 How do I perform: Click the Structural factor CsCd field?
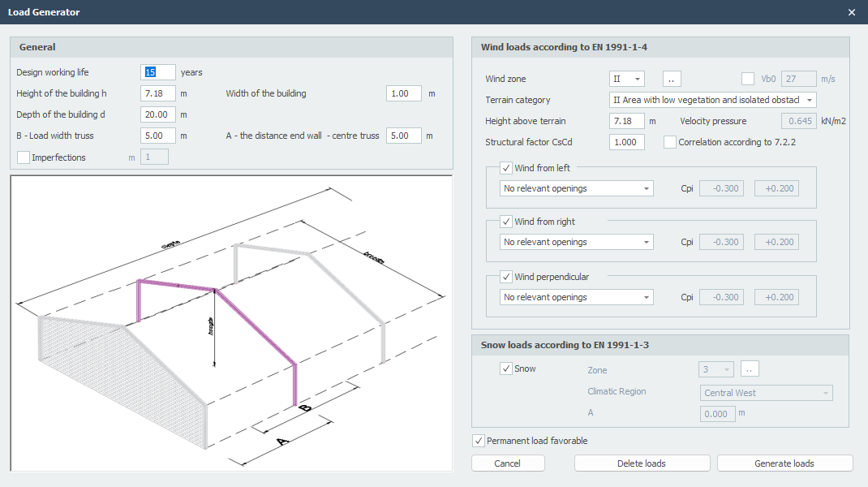click(627, 142)
